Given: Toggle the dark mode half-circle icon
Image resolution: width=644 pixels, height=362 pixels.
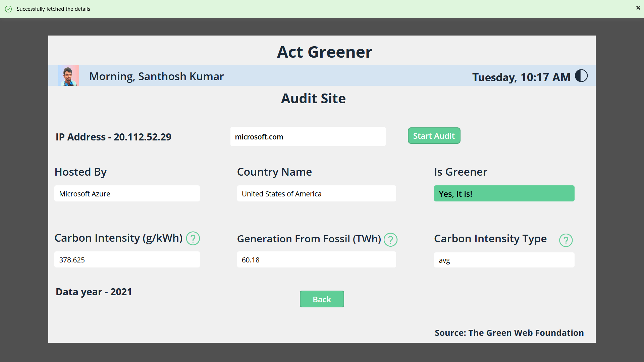Looking at the screenshot, I should click(581, 76).
